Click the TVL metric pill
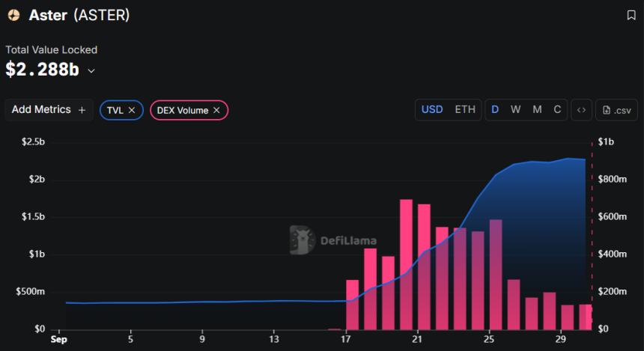The width and height of the screenshot is (644, 351). (x=115, y=110)
